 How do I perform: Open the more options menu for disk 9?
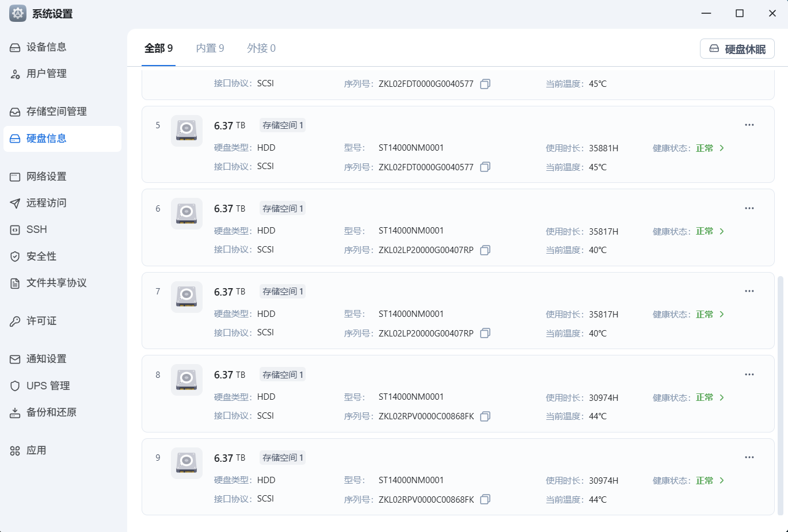[749, 457]
